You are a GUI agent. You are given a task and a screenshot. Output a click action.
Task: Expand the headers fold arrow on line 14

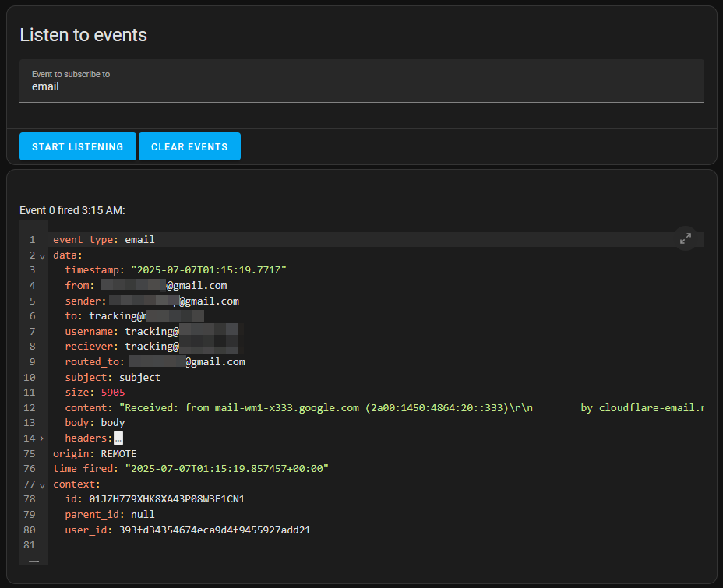tap(42, 438)
